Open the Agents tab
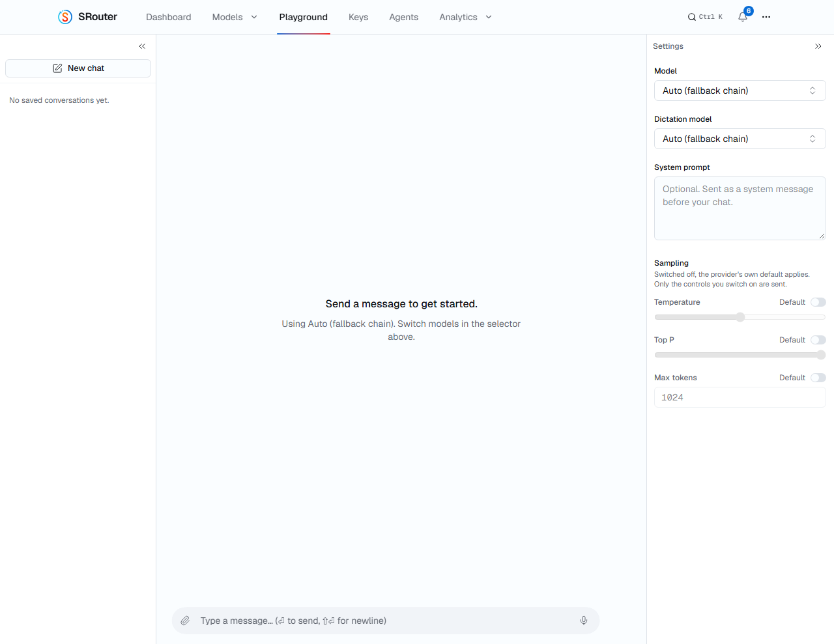The width and height of the screenshot is (834, 644). pos(404,17)
